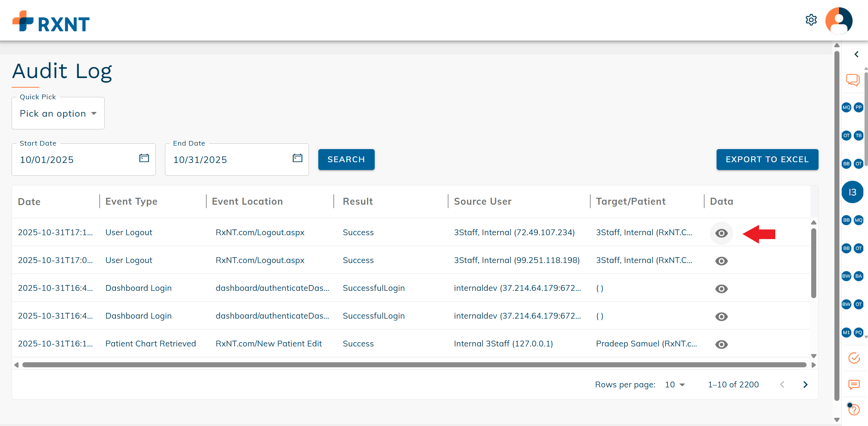This screenshot has width=868, height=426.
Task: Click the SEARCH button
Action: click(x=346, y=160)
